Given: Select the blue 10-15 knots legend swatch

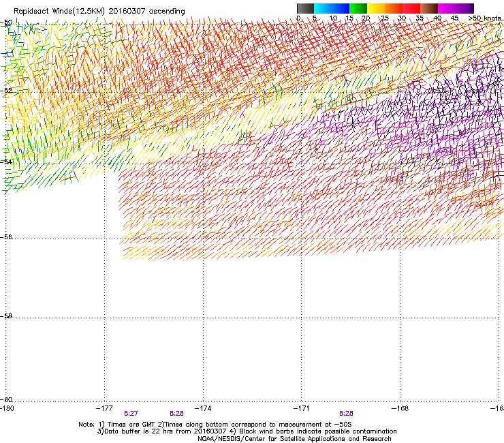Looking at the screenshot, I should point(341,8).
